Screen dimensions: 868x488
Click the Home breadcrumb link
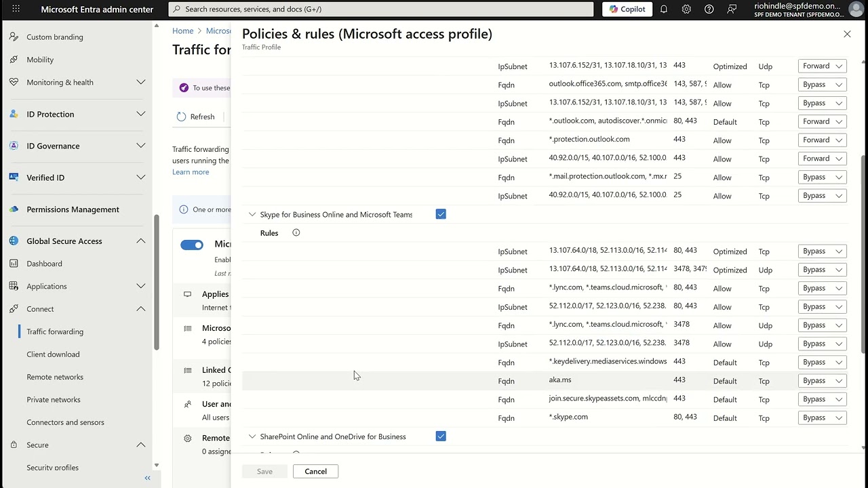tap(182, 31)
